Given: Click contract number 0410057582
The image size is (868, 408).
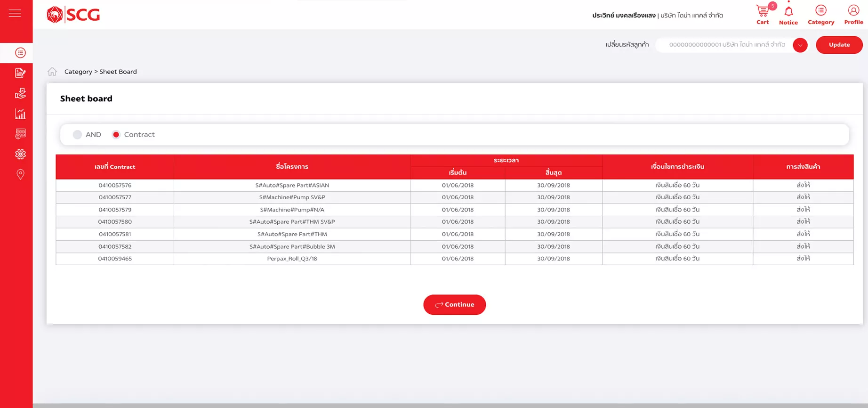Looking at the screenshot, I should point(115,246).
